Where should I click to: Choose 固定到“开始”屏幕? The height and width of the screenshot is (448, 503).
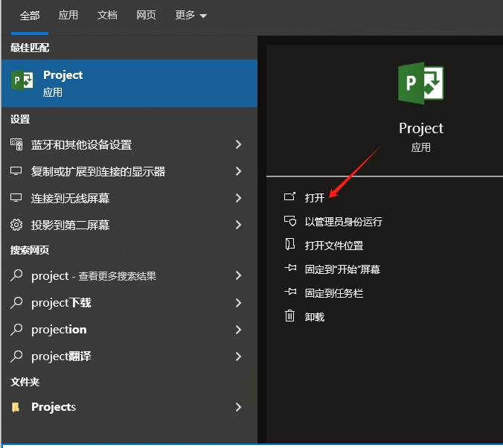[342, 269]
